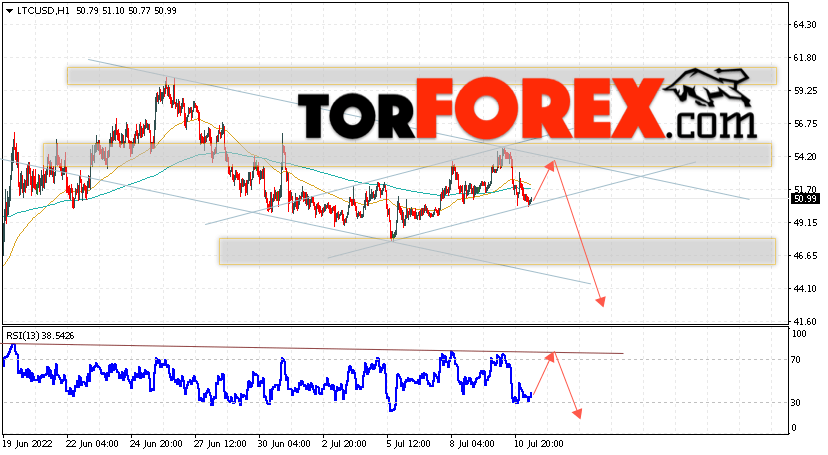Open the LTCUSD chart menu triangle

[x=9, y=11]
